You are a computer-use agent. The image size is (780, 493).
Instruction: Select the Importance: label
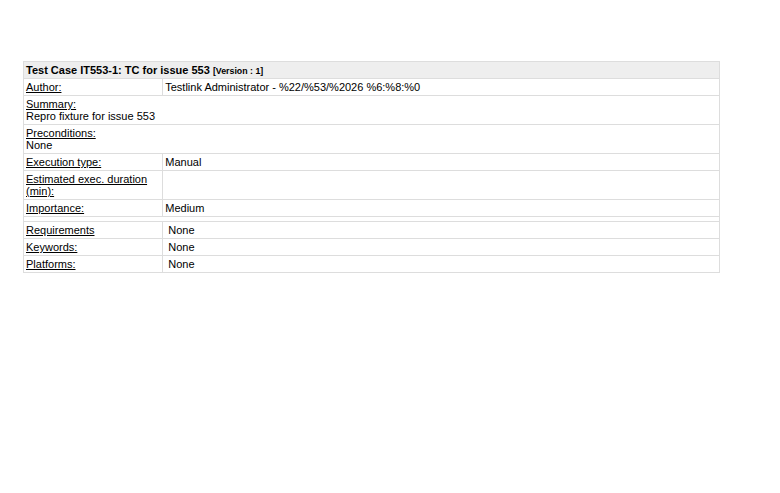(x=55, y=208)
